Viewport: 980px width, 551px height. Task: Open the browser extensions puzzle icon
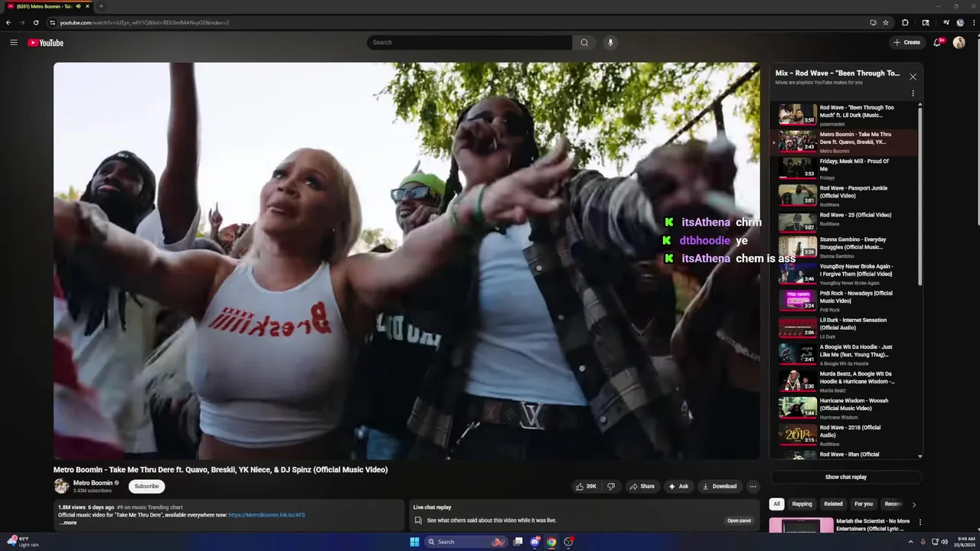[905, 22]
